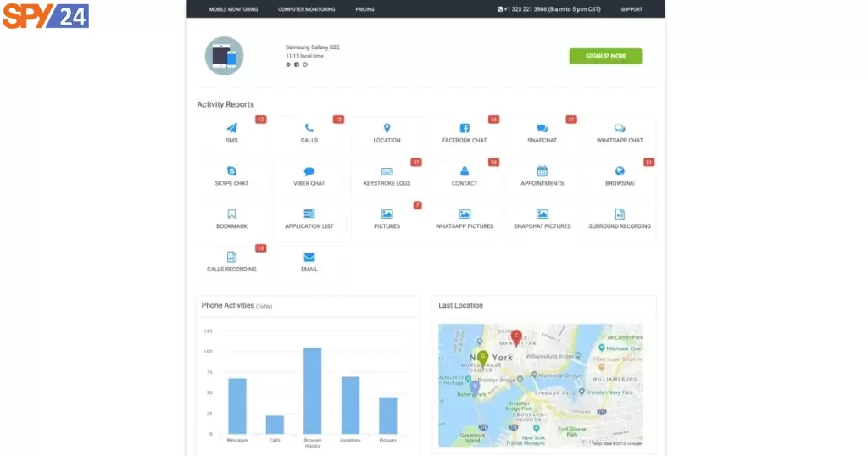Viewport: 868px width, 456px height.
Task: Open the Calls Recording report
Action: pos(232,262)
